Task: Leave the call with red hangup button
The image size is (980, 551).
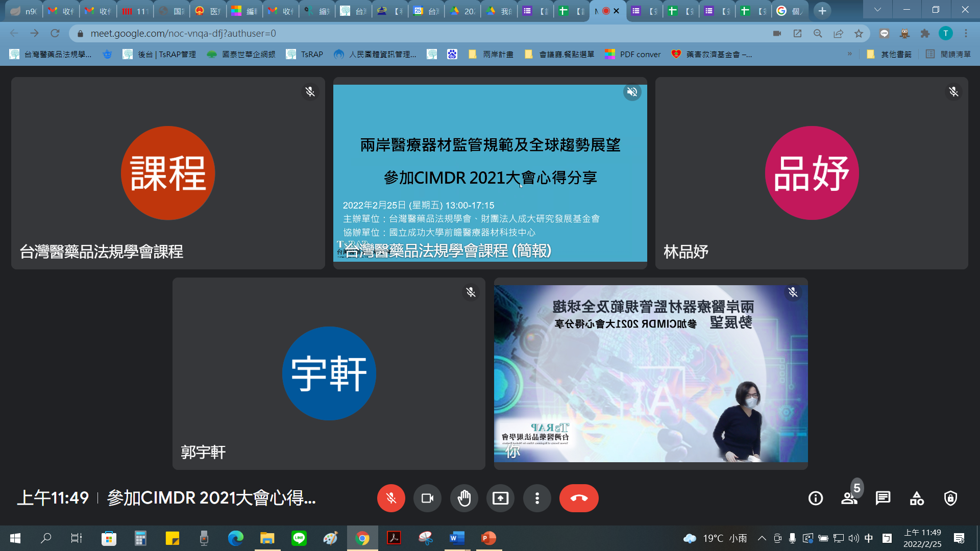Action: coord(579,498)
